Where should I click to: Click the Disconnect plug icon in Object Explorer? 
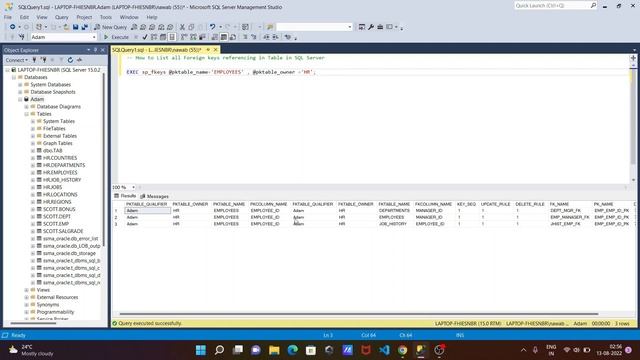coord(43,60)
